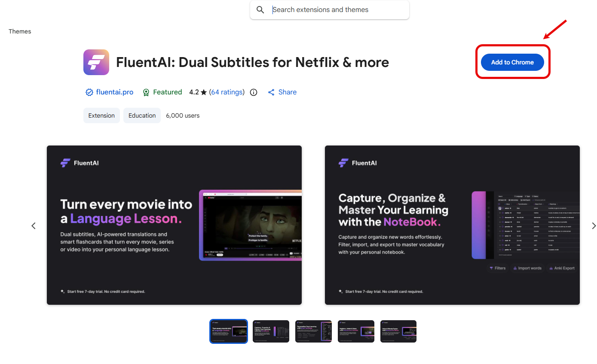This screenshot has width=597, height=364.
Task: Open the fluentai.pro publisher link
Action: click(115, 92)
